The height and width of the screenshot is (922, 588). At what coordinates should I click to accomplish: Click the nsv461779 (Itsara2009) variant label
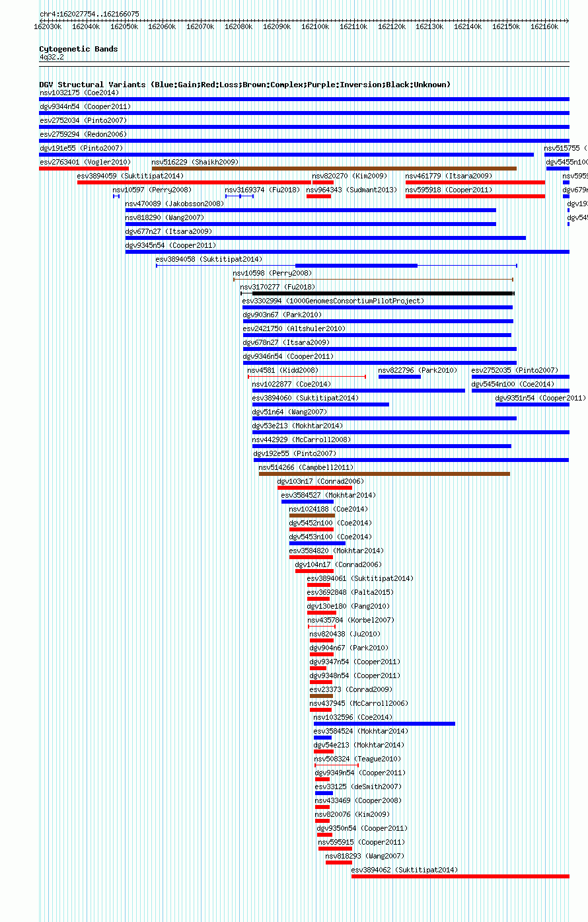click(449, 176)
